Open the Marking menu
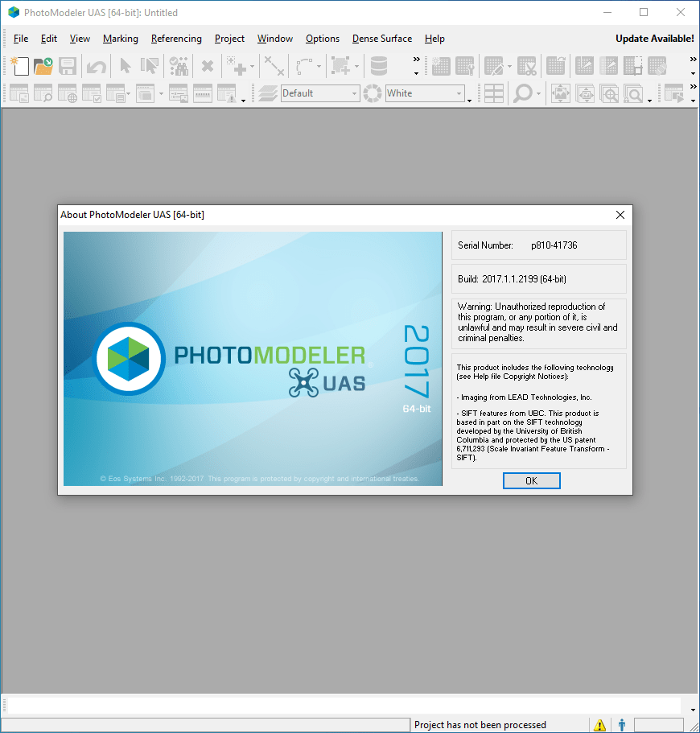 [x=120, y=39]
